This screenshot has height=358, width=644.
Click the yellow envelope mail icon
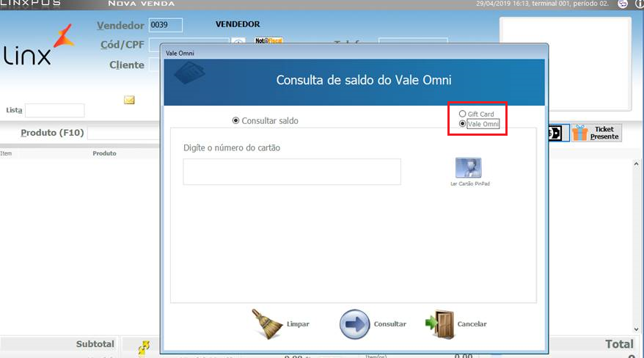pos(129,100)
